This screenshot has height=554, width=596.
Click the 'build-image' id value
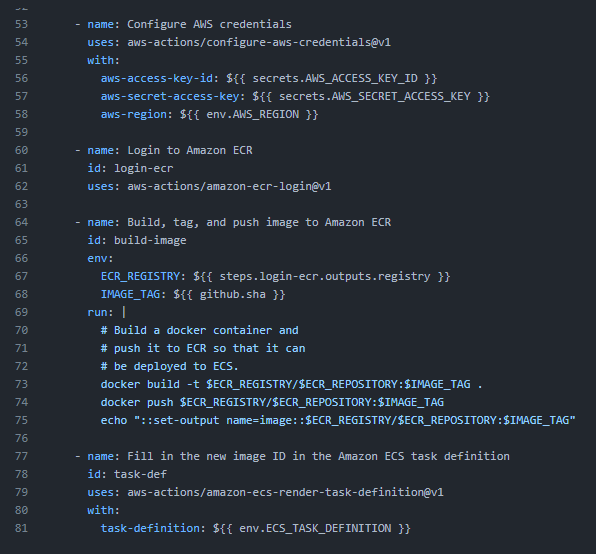coord(150,241)
